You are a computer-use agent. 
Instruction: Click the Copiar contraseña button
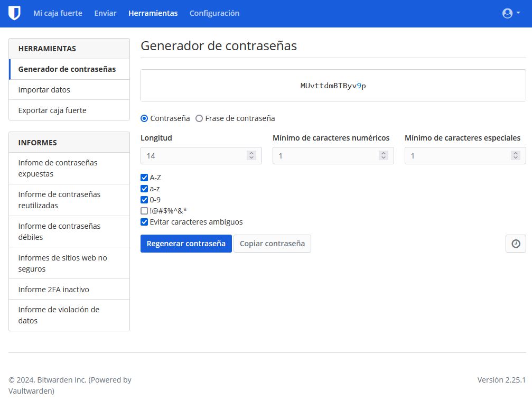[x=272, y=244]
